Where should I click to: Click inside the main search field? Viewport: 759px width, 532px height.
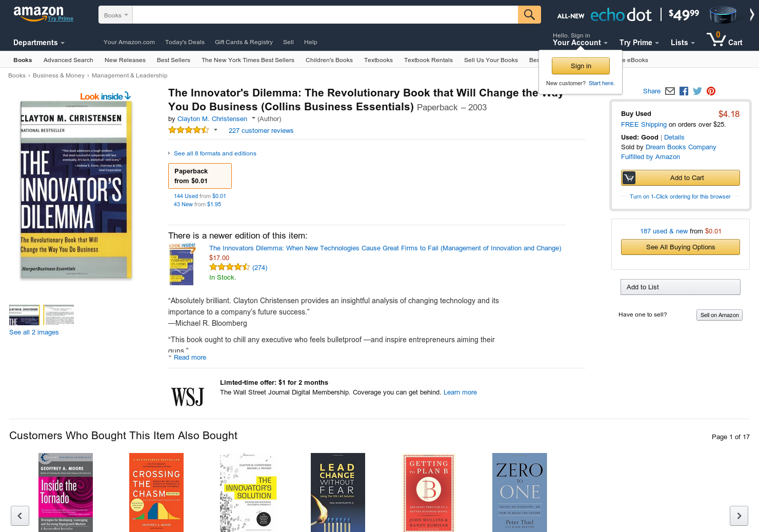click(x=325, y=15)
